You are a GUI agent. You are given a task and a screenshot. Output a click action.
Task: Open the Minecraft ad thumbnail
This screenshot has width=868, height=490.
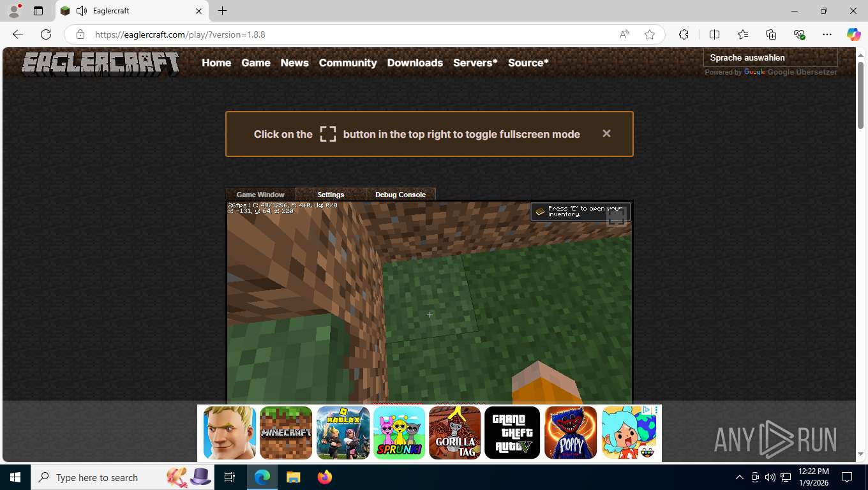(286, 433)
